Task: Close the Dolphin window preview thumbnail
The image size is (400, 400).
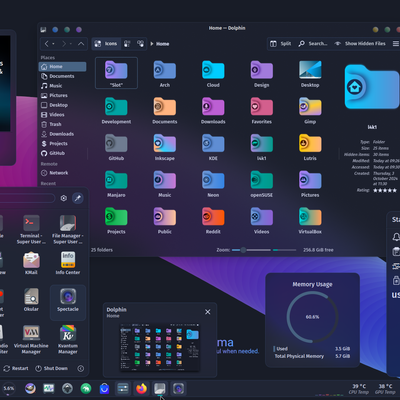Action: (x=208, y=312)
